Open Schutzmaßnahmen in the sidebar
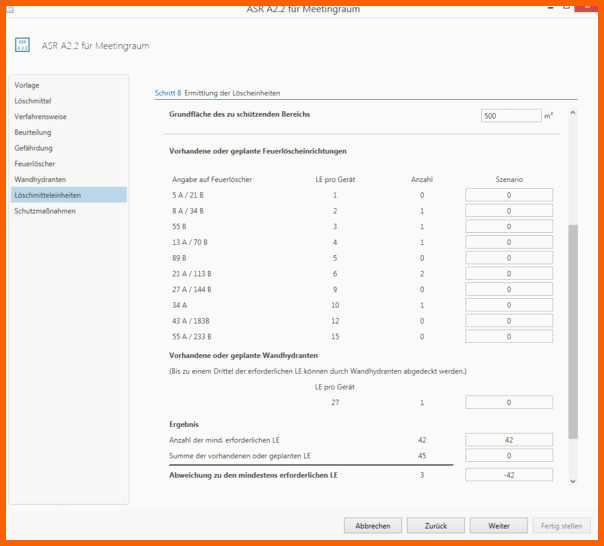The width and height of the screenshot is (604, 546). tap(45, 211)
